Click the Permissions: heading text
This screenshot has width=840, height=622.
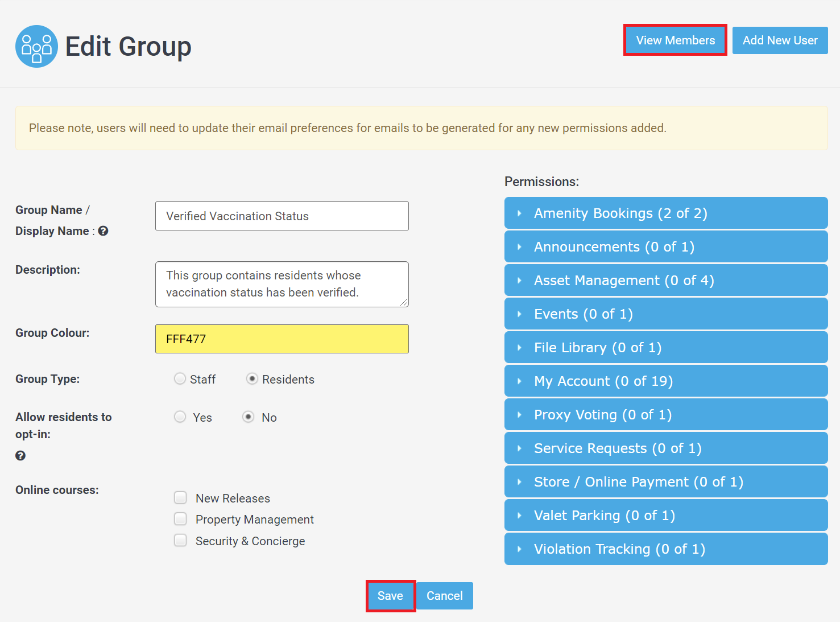click(541, 182)
